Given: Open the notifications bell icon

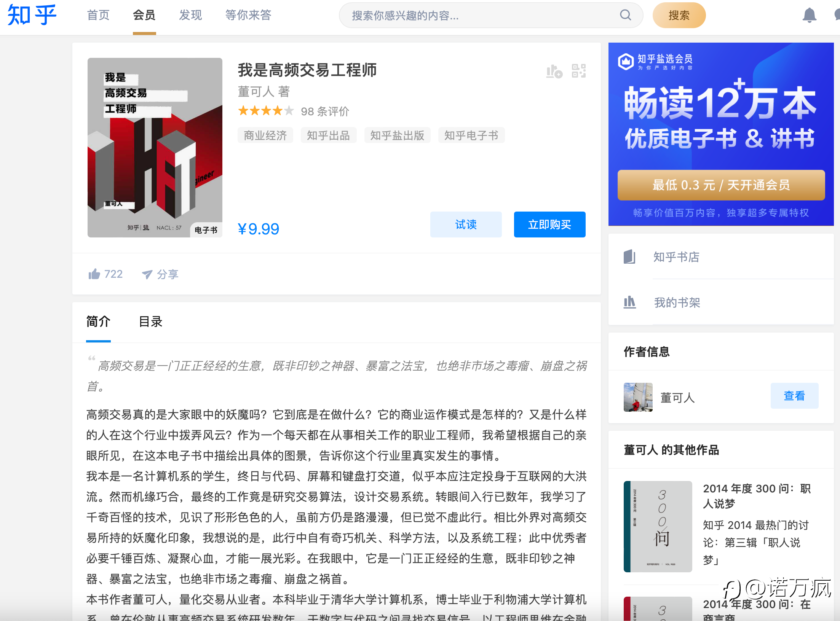Looking at the screenshot, I should 809,15.
